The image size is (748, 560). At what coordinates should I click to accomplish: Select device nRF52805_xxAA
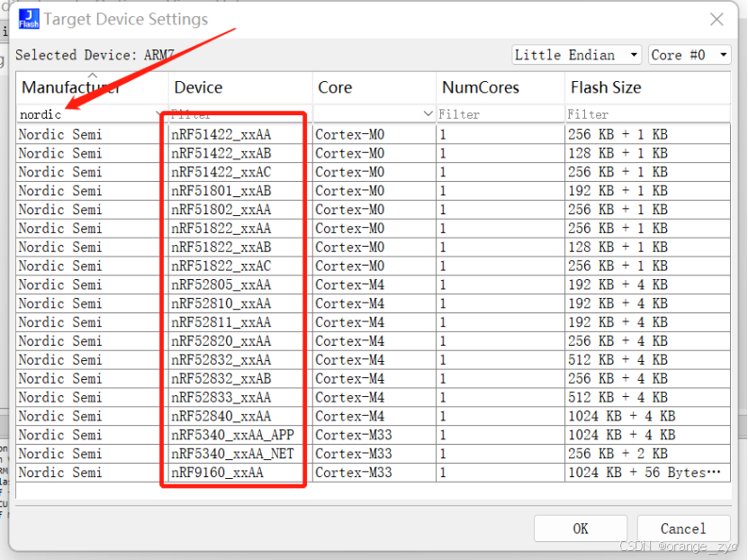(221, 285)
